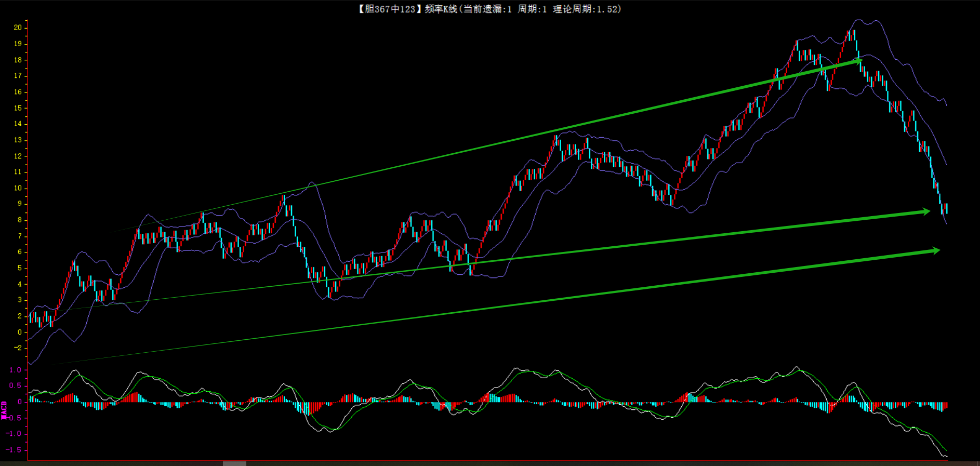Click the 1.0 label on the MACD axis
Viewport: 980px width, 466px height.
(15, 370)
